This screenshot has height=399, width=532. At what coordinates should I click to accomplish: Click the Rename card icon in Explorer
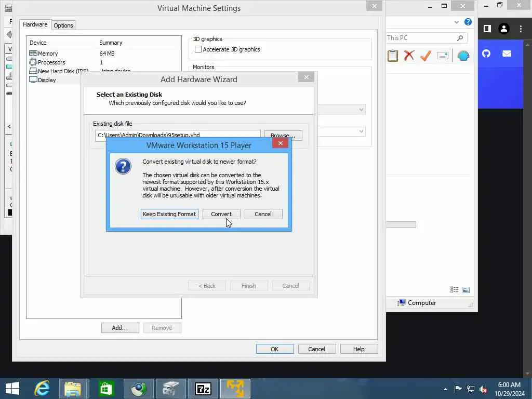click(443, 56)
